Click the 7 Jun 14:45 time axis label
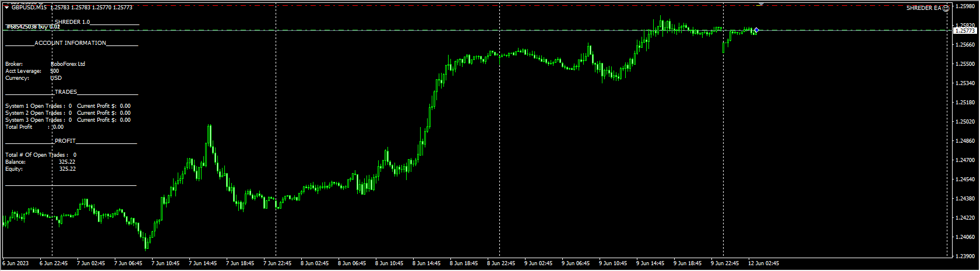The width and height of the screenshot is (980, 271). coord(203,263)
